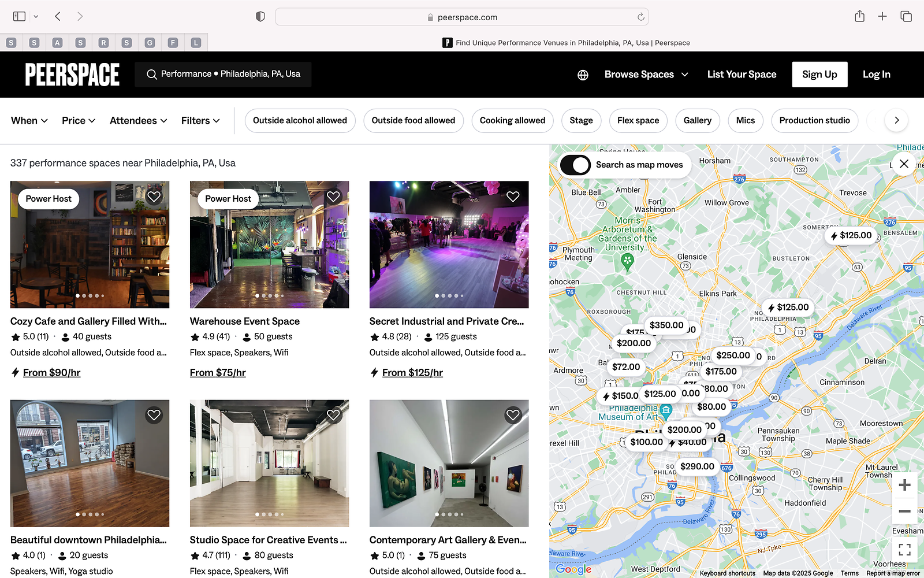The image size is (924, 578).
Task: Expand the Price filter dropdown
Action: (79, 120)
